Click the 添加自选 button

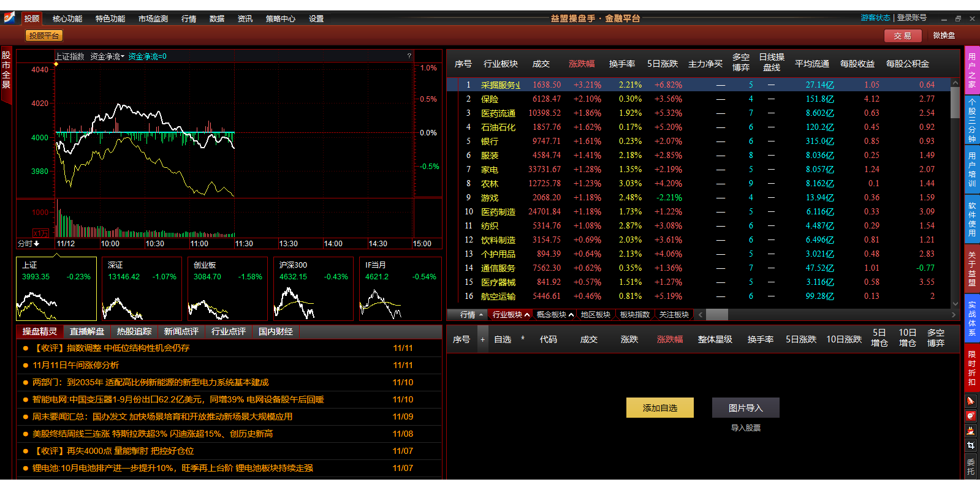659,408
